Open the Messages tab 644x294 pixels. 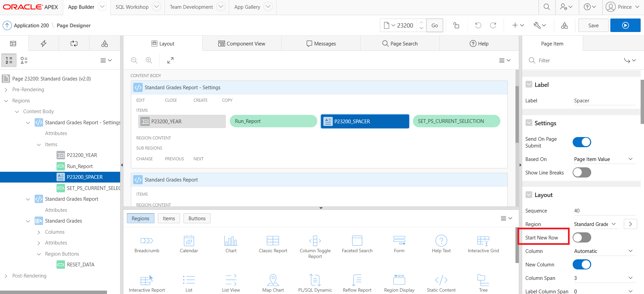click(321, 44)
